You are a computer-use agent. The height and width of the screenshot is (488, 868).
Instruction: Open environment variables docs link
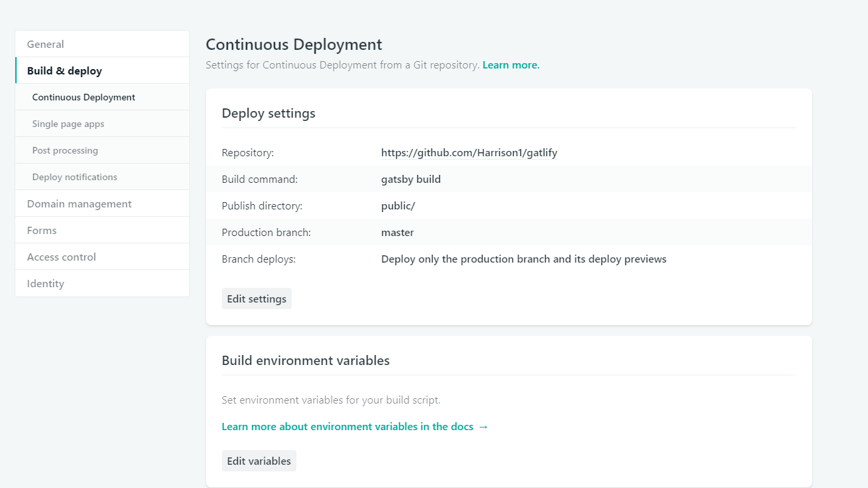pyautogui.click(x=355, y=427)
